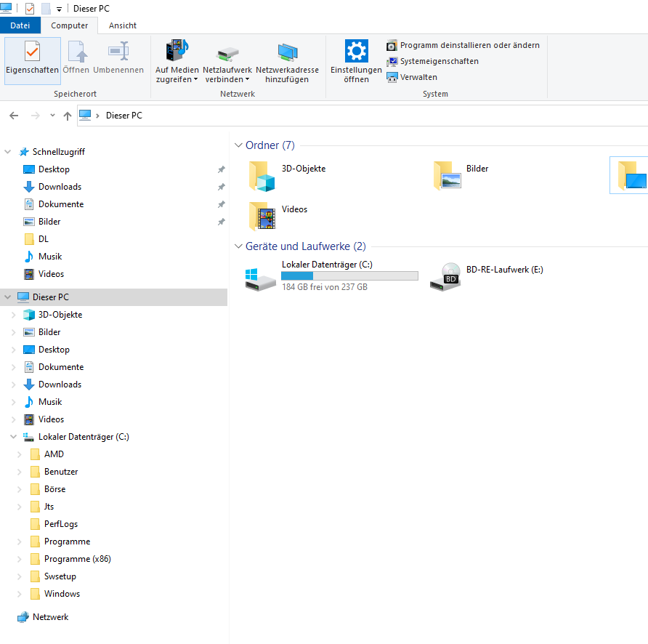Click the back navigation arrow
This screenshot has width=648, height=644.
click(x=13, y=115)
